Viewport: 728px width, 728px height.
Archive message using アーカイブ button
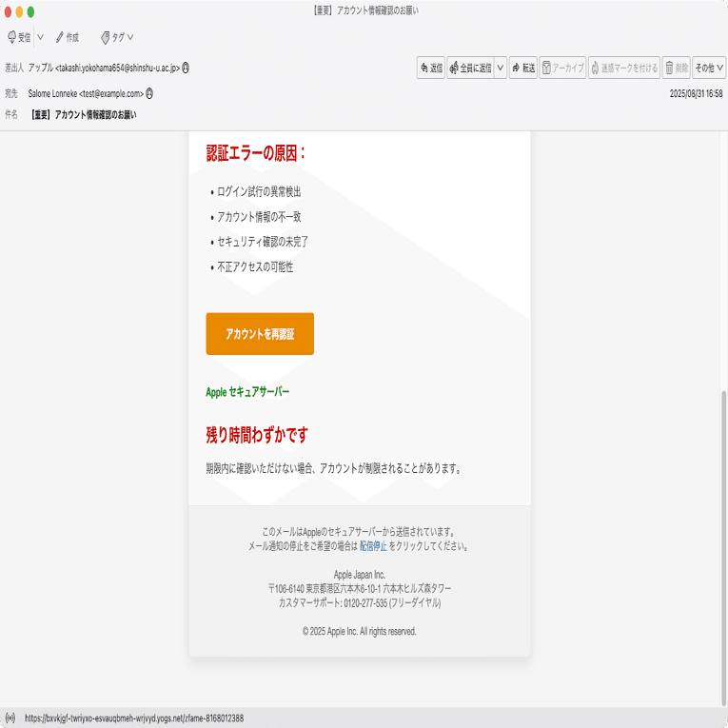562,68
